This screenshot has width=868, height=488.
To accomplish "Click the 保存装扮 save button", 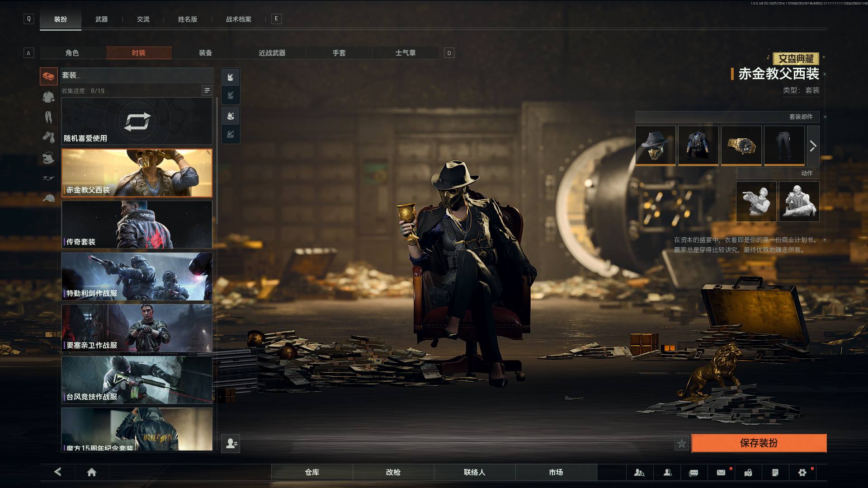I will [x=759, y=443].
